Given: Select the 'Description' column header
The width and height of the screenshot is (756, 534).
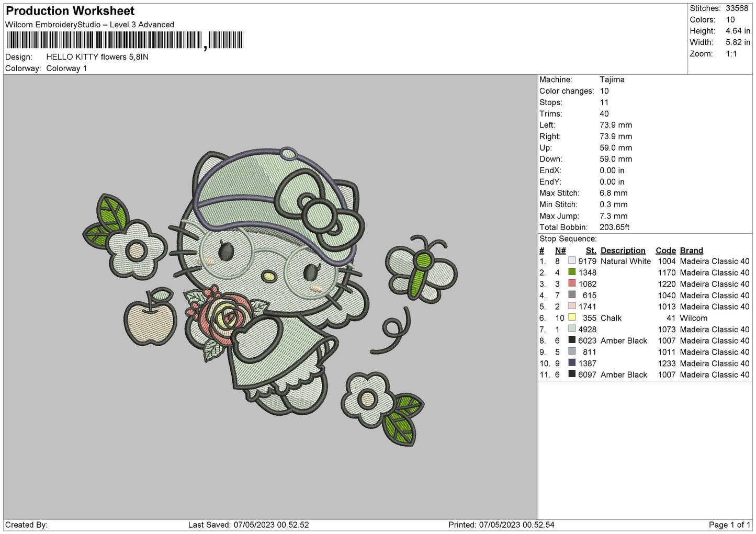Looking at the screenshot, I should click(x=623, y=251).
